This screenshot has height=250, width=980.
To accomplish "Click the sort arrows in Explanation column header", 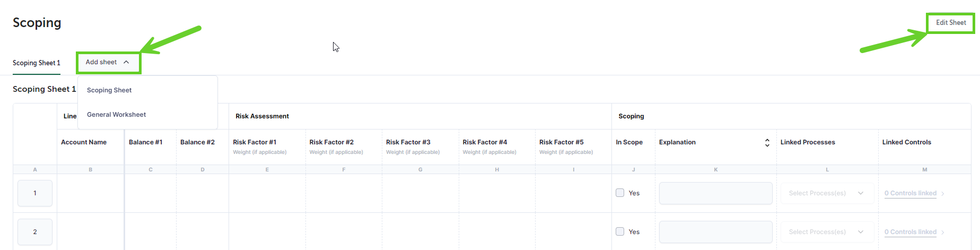I will pyautogui.click(x=767, y=143).
